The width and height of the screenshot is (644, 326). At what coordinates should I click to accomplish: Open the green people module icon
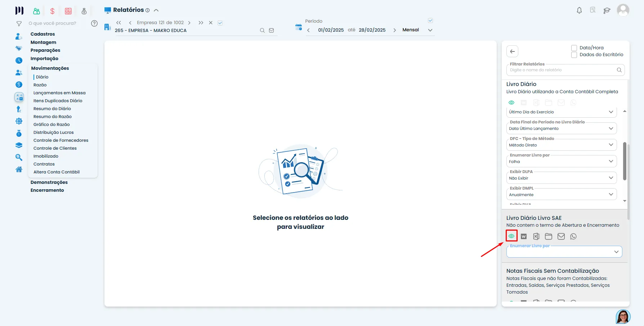pyautogui.click(x=36, y=11)
